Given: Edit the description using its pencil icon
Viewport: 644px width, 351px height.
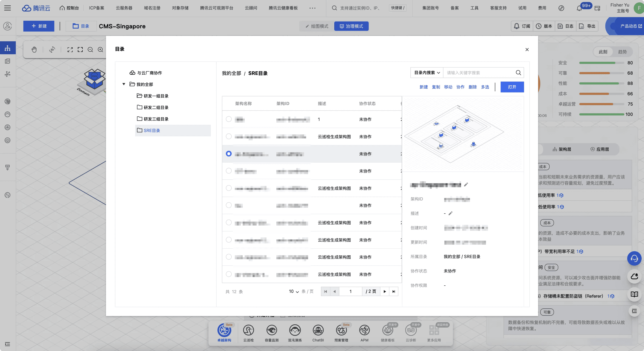Looking at the screenshot, I should (x=450, y=214).
